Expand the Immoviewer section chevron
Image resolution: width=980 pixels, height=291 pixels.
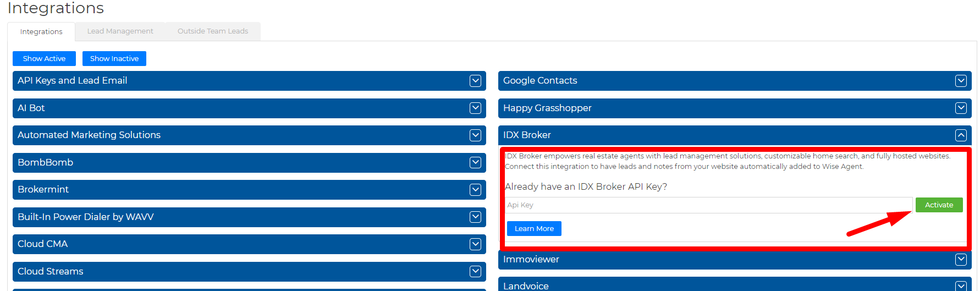coord(961,260)
